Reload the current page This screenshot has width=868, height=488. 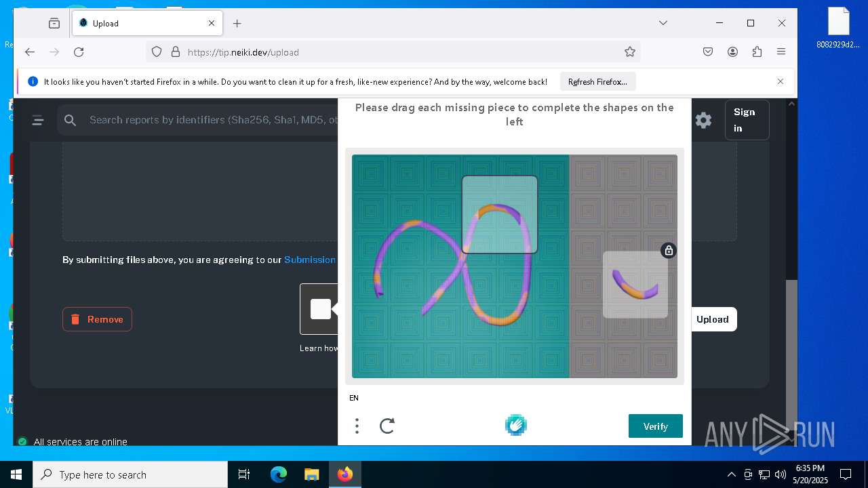click(79, 52)
